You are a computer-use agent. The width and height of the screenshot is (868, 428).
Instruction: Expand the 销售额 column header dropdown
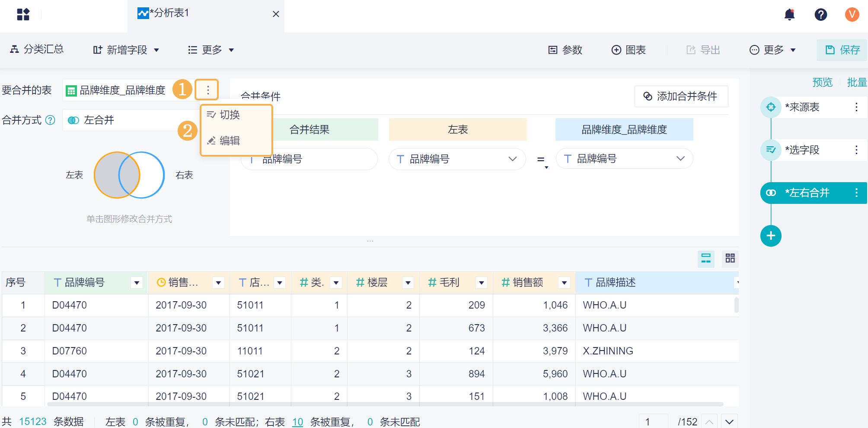point(564,283)
